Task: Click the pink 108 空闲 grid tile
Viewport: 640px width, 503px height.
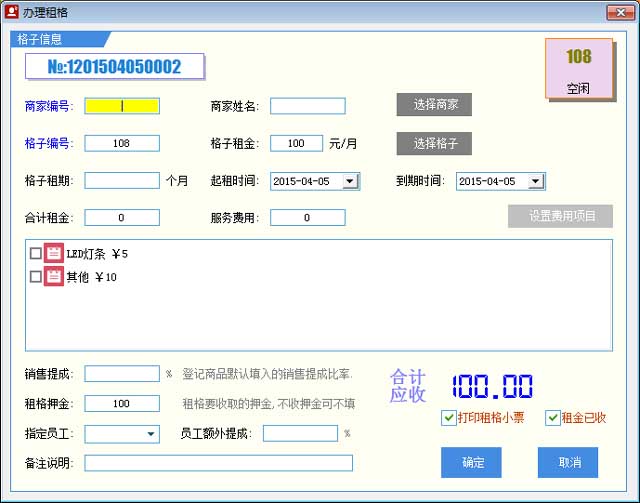Action: [x=579, y=69]
